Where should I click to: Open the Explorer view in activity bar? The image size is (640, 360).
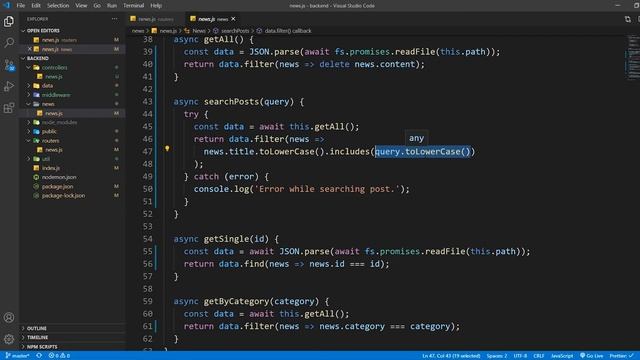point(9,21)
